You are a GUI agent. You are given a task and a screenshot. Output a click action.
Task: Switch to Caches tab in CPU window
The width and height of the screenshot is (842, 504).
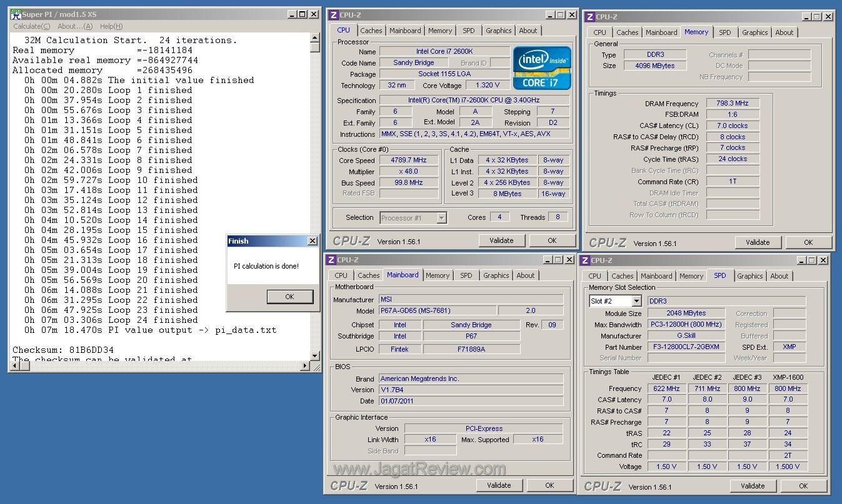point(371,31)
